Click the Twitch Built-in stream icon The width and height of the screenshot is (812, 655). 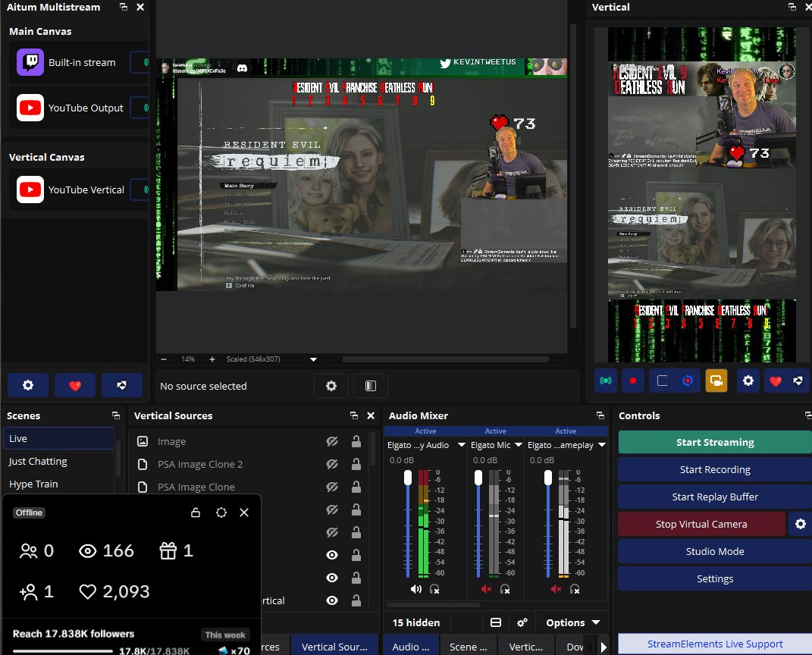coord(30,62)
